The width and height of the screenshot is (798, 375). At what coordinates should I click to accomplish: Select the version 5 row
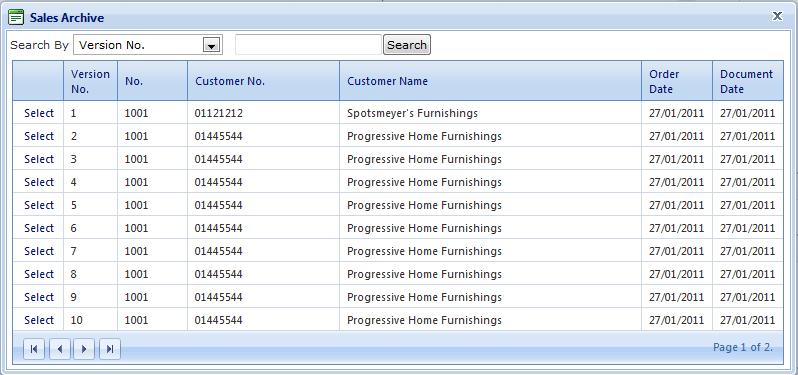39,205
